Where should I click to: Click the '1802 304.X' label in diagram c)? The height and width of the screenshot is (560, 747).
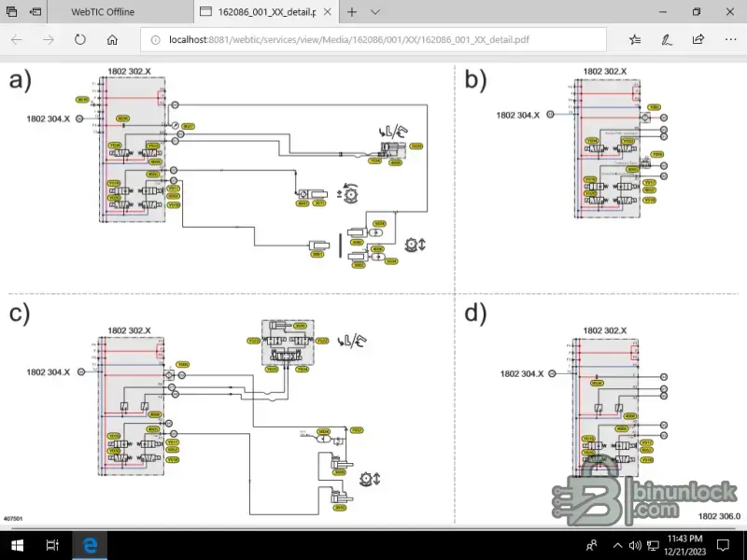coord(49,371)
